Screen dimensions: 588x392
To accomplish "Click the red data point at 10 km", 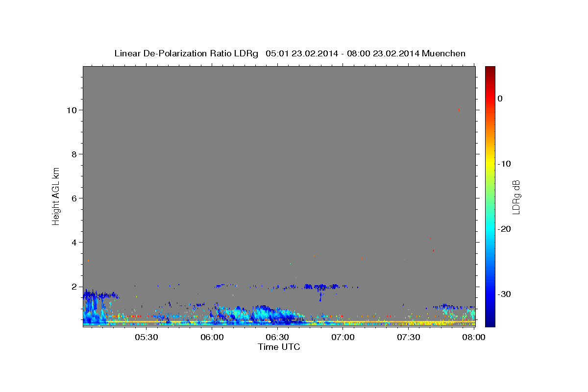I will pos(458,110).
